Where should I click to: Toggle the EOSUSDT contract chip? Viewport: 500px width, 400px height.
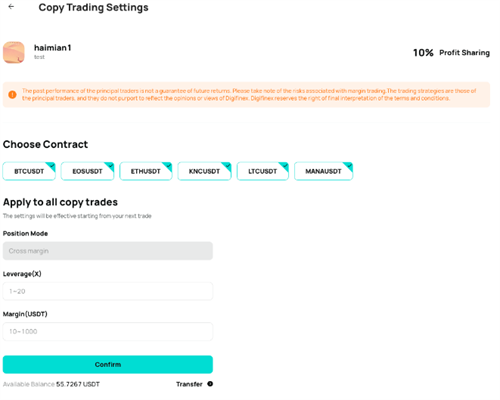click(x=87, y=171)
